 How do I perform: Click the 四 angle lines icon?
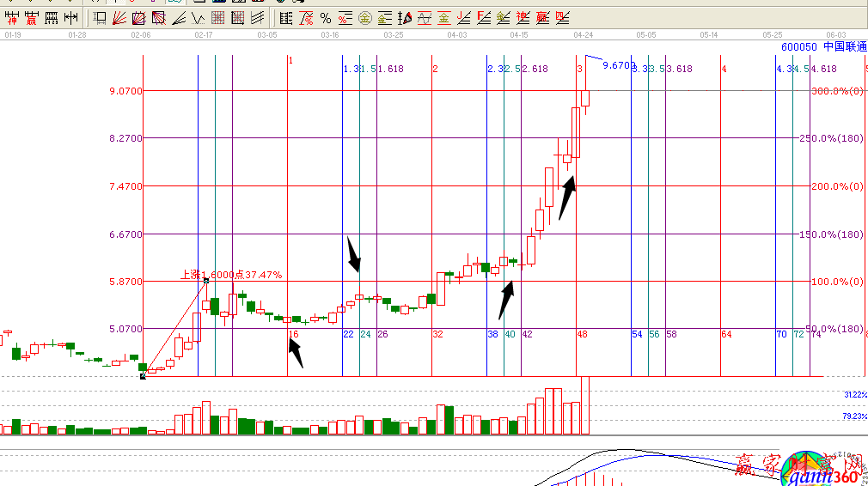pos(562,17)
